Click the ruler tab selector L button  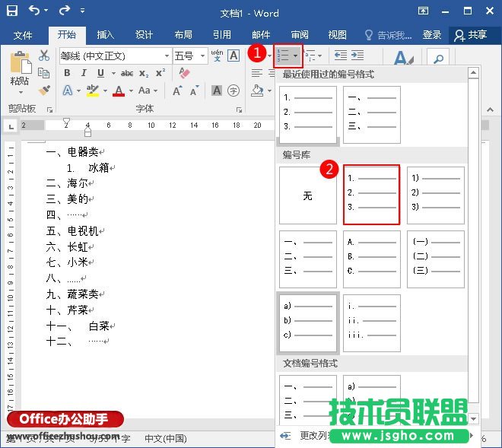pos(11,126)
